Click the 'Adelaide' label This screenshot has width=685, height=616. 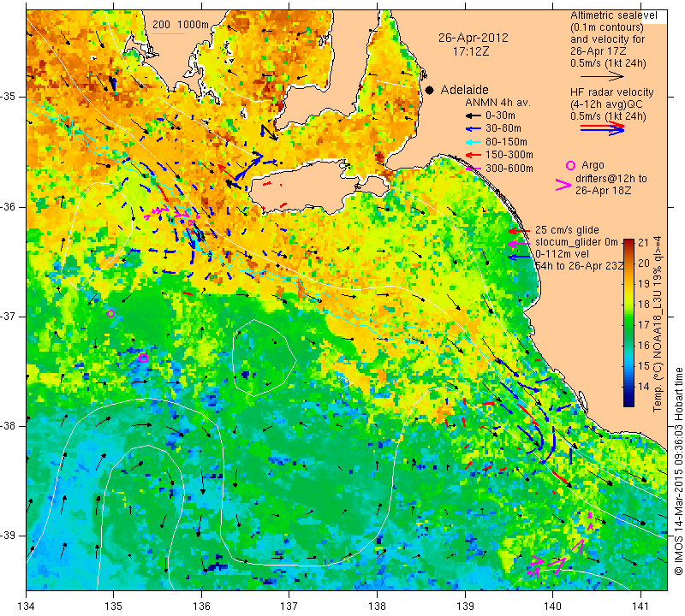[464, 90]
